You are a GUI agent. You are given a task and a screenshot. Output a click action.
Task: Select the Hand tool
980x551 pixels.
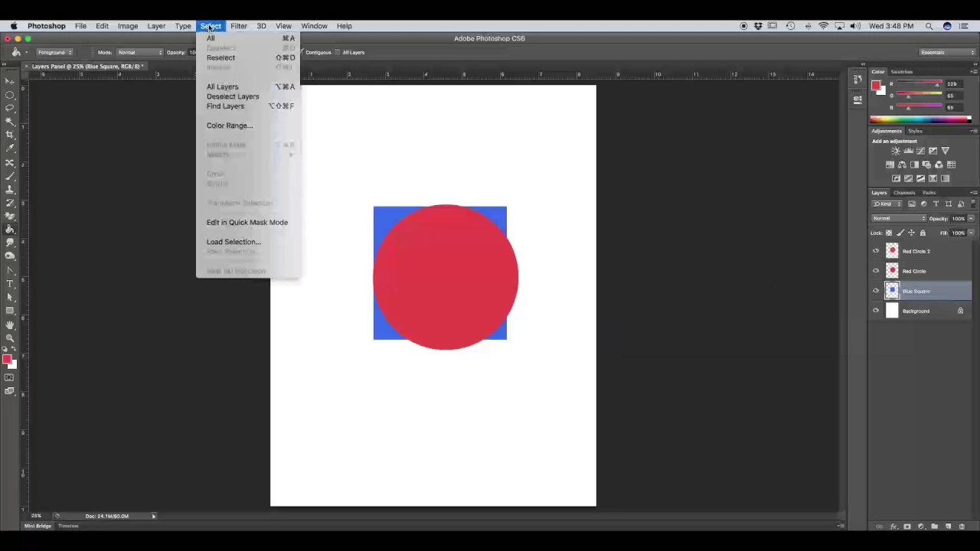click(10, 324)
